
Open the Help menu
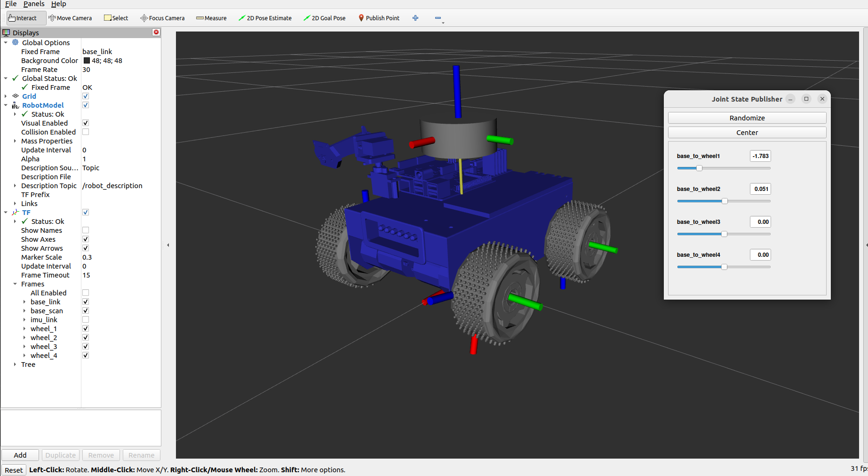58,4
